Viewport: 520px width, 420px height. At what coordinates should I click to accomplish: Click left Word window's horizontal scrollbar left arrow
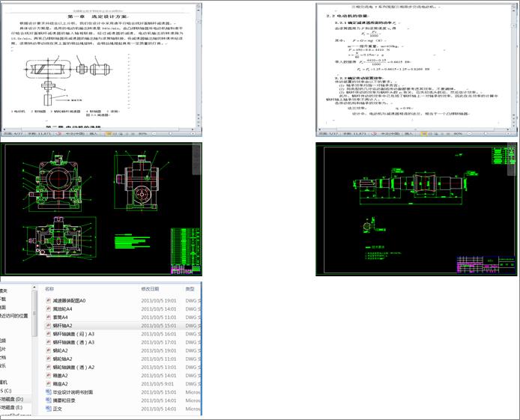4,130
